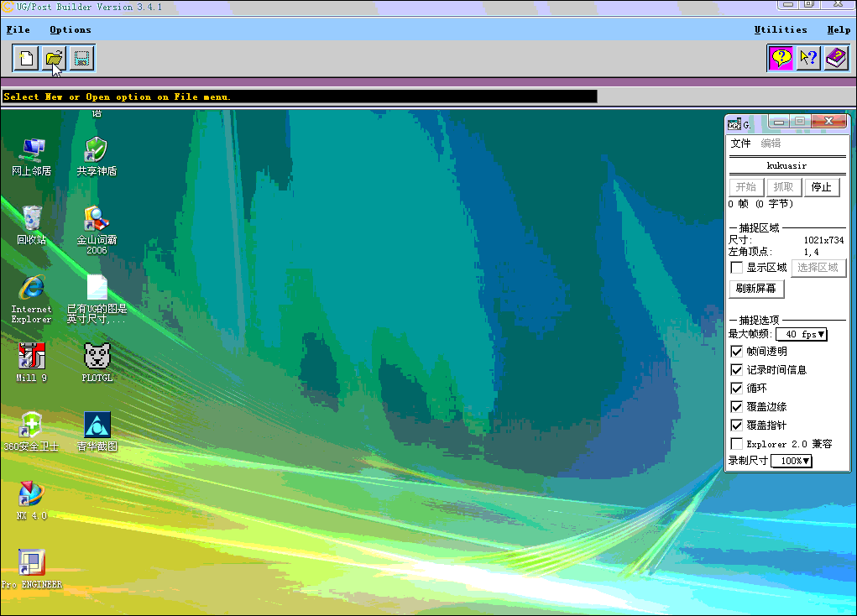
Task: Click the Open folder icon in Post Builder toolbar
Action: (x=53, y=57)
